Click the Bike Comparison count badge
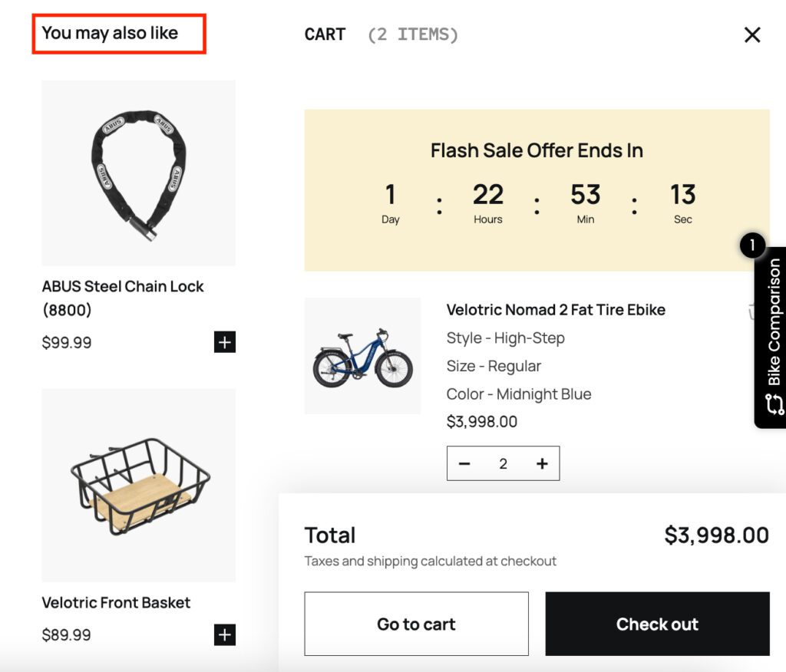This screenshot has height=672, width=786. tap(752, 245)
